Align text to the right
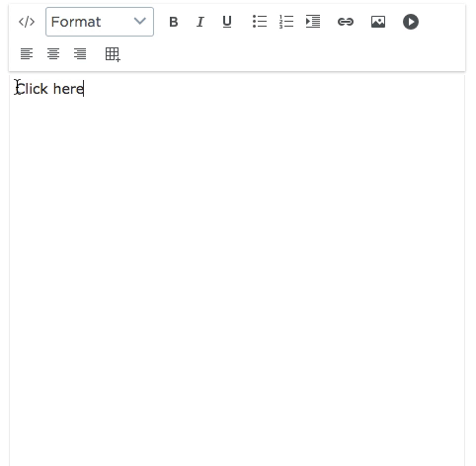 point(80,53)
